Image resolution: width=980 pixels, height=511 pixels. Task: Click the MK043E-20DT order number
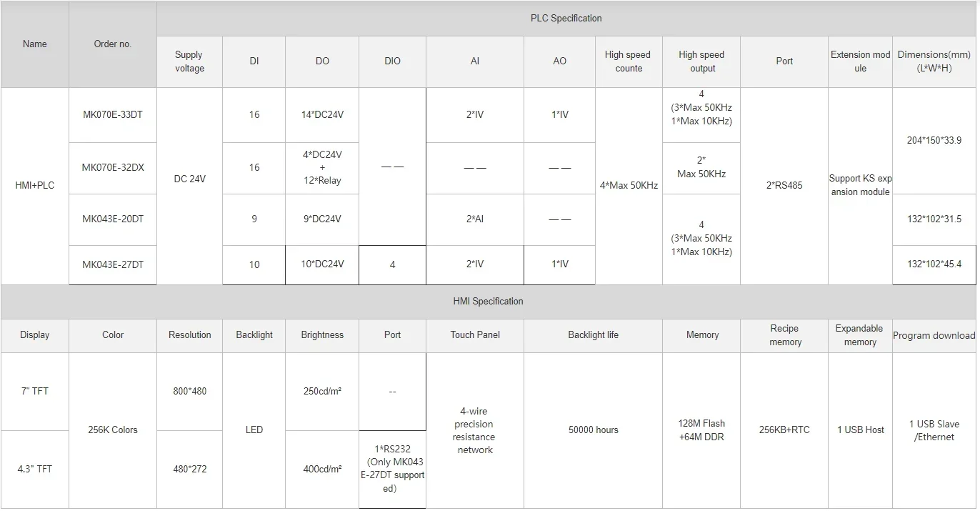(x=113, y=219)
